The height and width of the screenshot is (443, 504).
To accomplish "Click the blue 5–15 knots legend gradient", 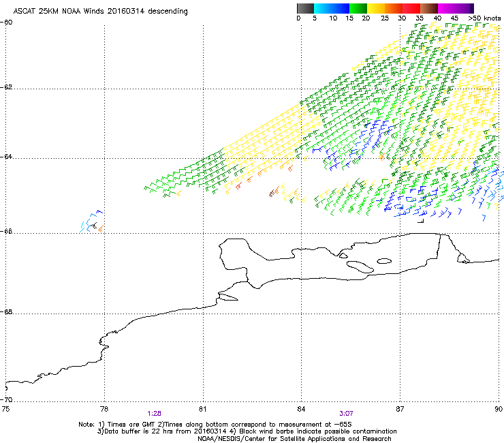I will (x=332, y=8).
